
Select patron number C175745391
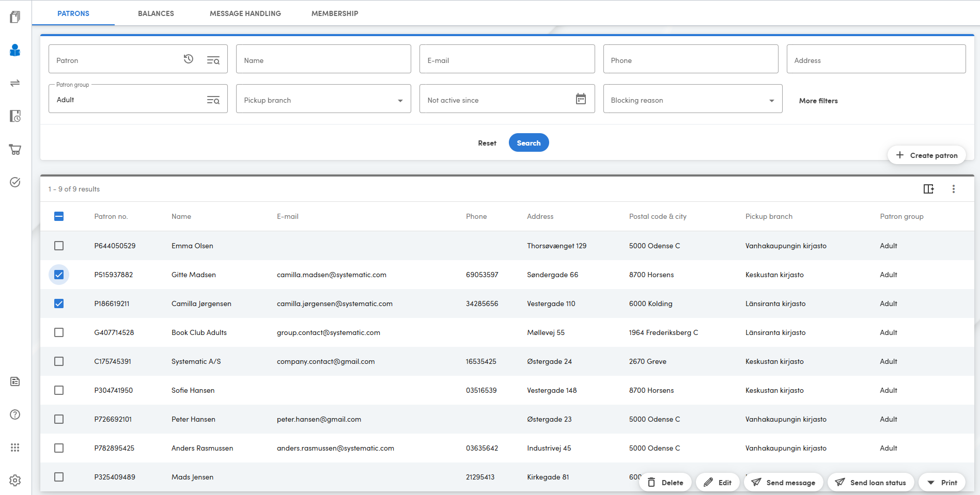(x=113, y=361)
